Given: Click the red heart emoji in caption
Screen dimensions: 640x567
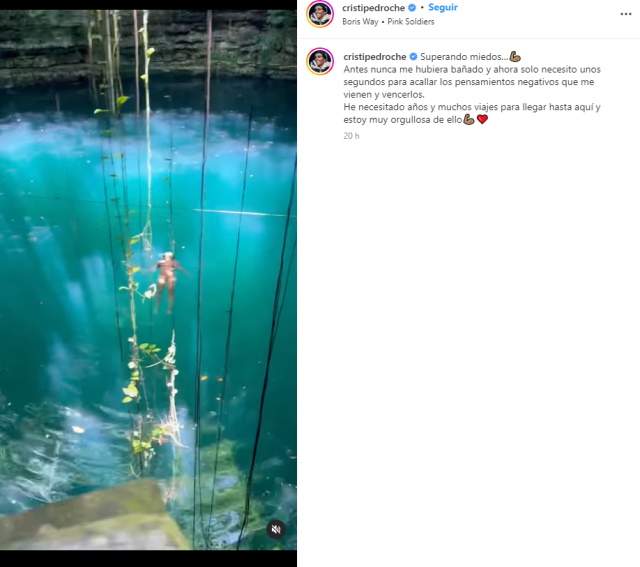Looking at the screenshot, I should (x=482, y=119).
